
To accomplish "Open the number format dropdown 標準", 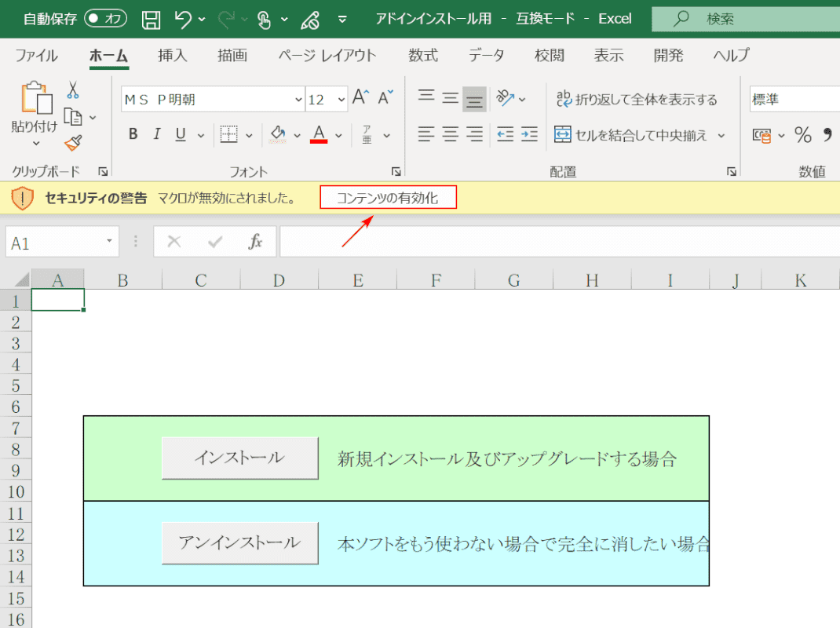I will (x=794, y=99).
